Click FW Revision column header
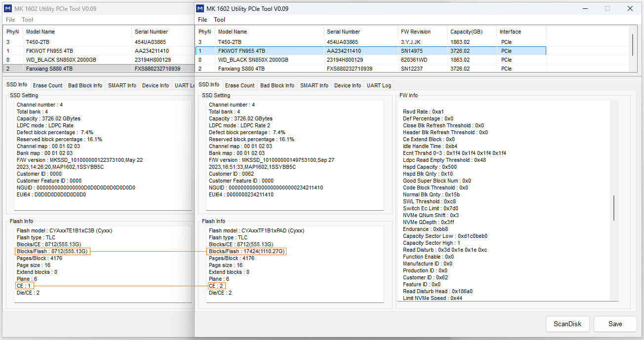644x340 pixels. (x=422, y=32)
